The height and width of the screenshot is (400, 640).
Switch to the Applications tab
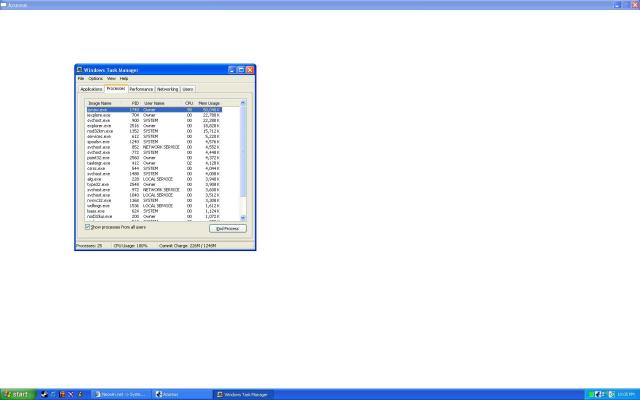point(91,89)
